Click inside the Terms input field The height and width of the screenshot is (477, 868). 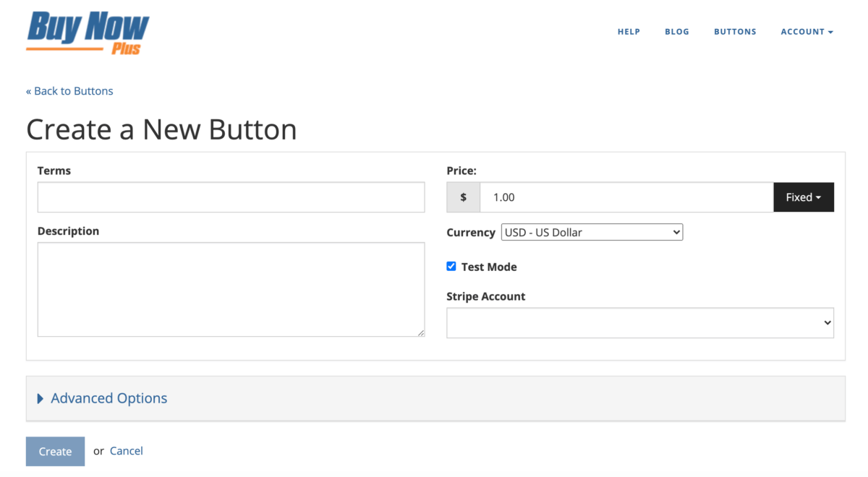[231, 197]
